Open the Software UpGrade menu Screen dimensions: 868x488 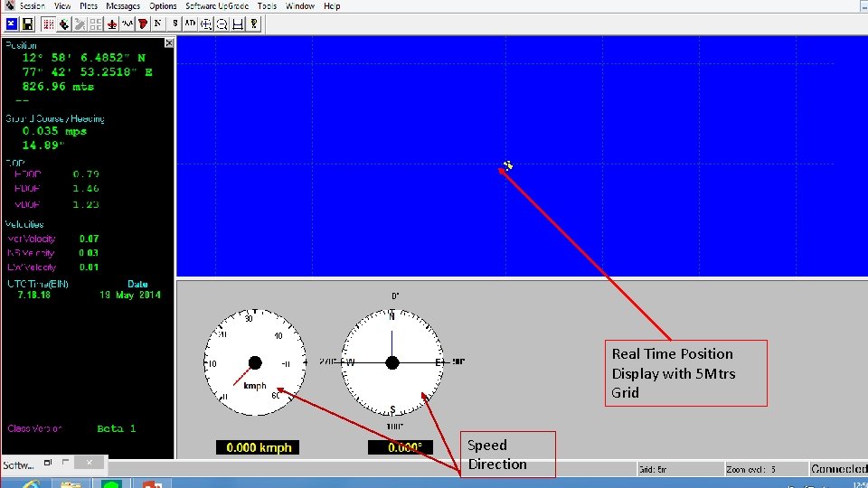click(x=217, y=6)
